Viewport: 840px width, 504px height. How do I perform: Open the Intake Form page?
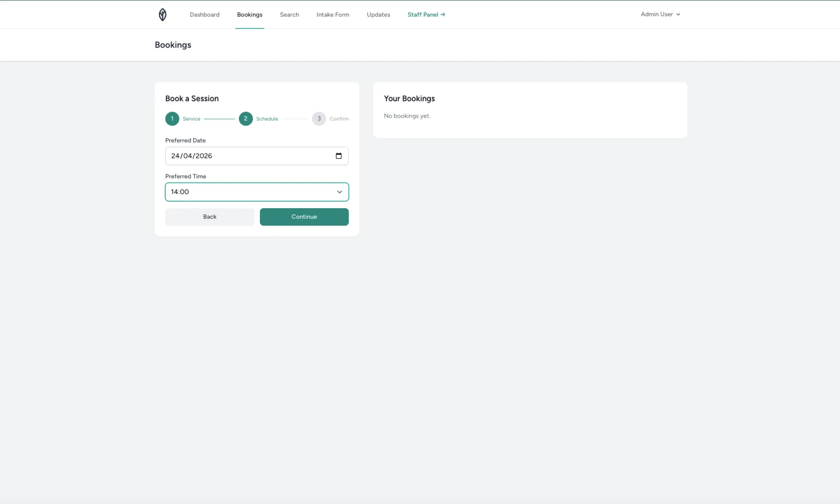333,14
